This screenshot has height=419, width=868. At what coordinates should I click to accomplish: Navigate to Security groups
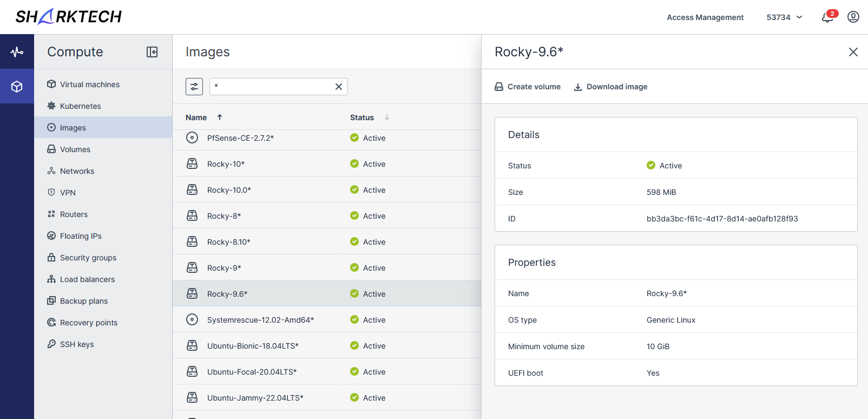point(88,258)
